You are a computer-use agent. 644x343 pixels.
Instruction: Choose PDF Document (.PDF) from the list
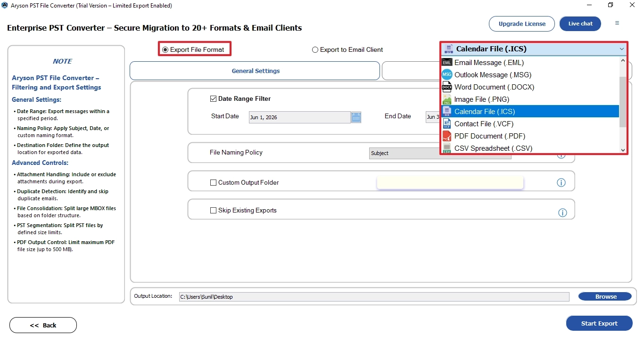pyautogui.click(x=530, y=136)
